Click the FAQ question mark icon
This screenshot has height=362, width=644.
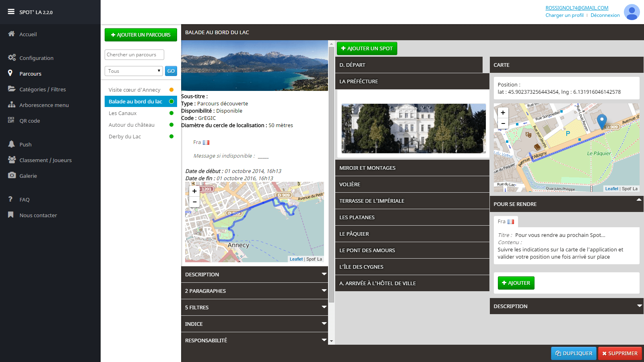tap(11, 199)
